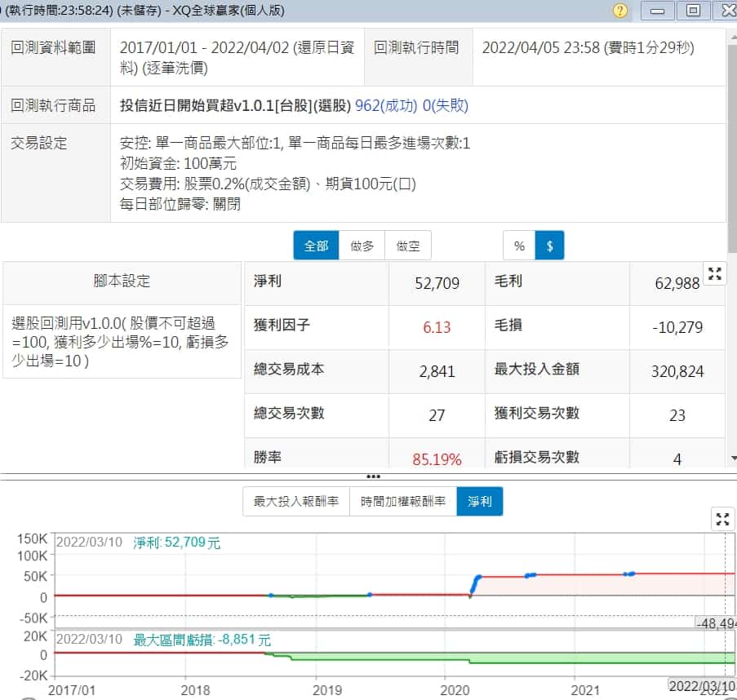Show values in dollars with $ button
737x700 pixels.
click(549, 246)
